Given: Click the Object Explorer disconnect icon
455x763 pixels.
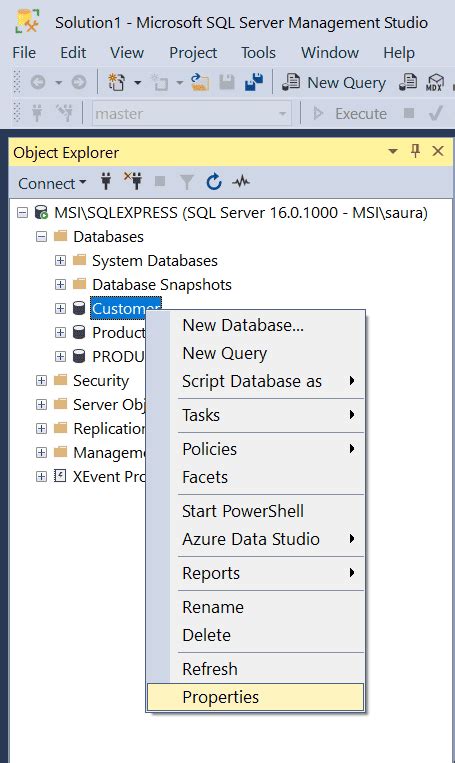Looking at the screenshot, I should 133,181.
